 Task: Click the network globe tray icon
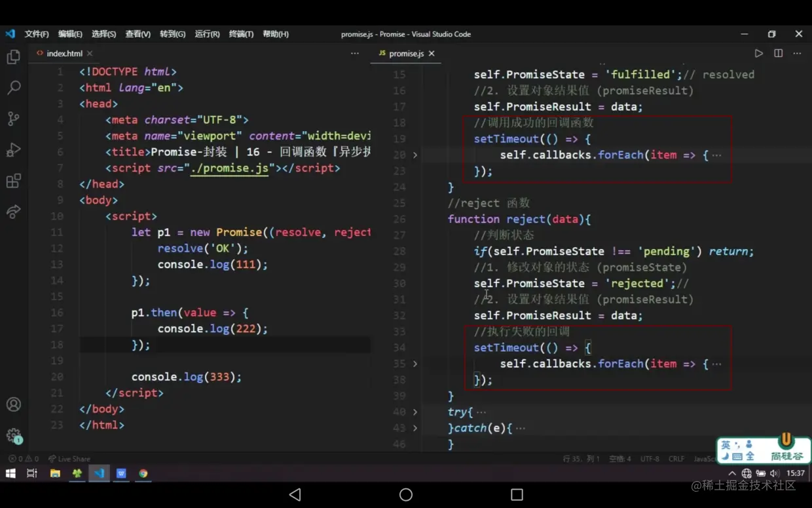747,473
